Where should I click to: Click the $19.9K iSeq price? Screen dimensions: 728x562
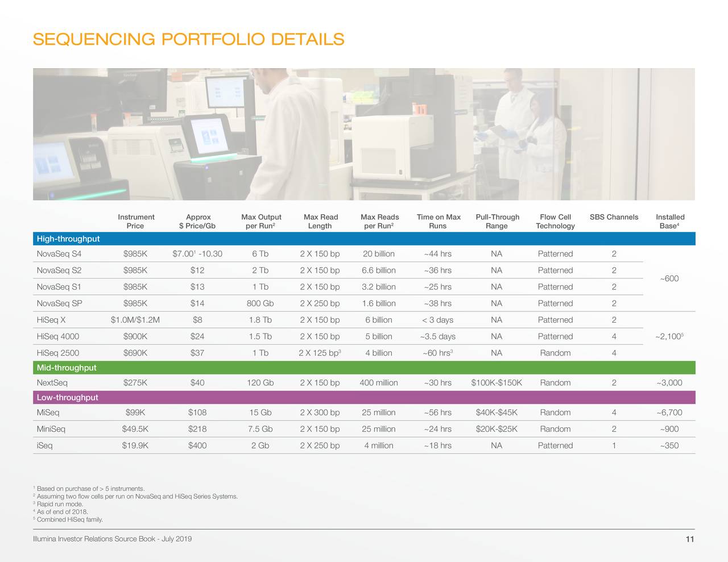[x=135, y=446]
